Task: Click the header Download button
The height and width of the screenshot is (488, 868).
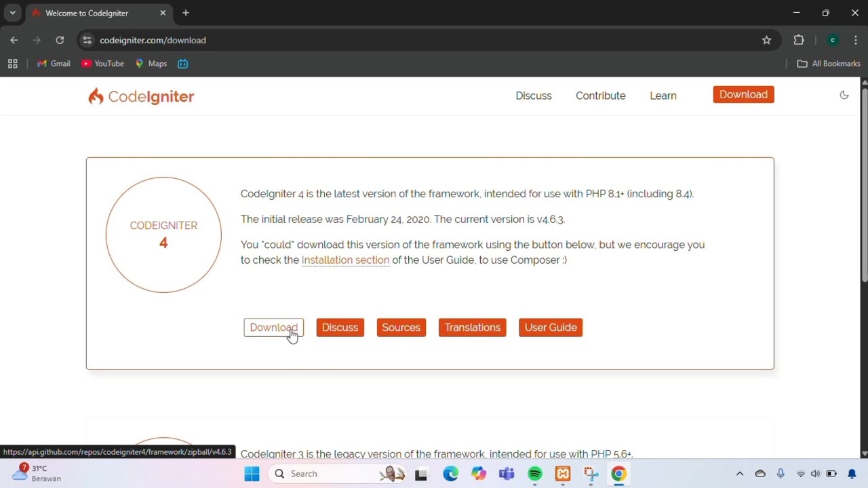Action: pyautogui.click(x=743, y=95)
